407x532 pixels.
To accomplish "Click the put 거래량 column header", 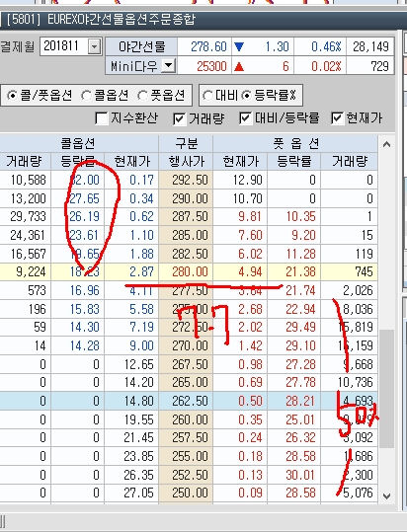I will [x=350, y=162].
